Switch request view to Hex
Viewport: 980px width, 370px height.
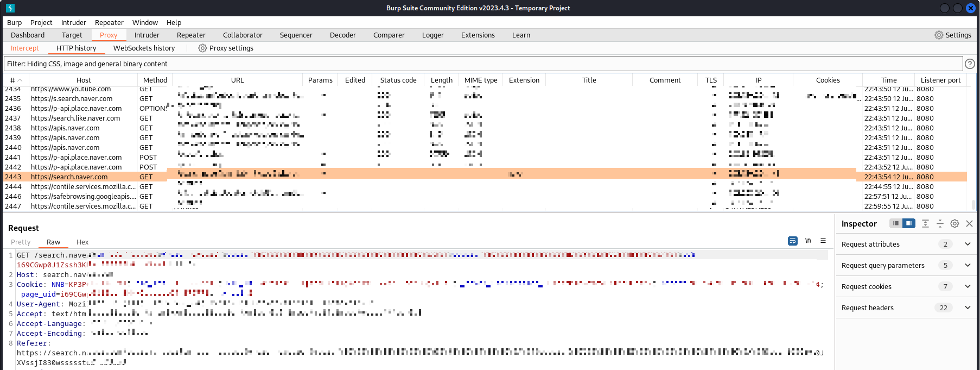(x=82, y=242)
